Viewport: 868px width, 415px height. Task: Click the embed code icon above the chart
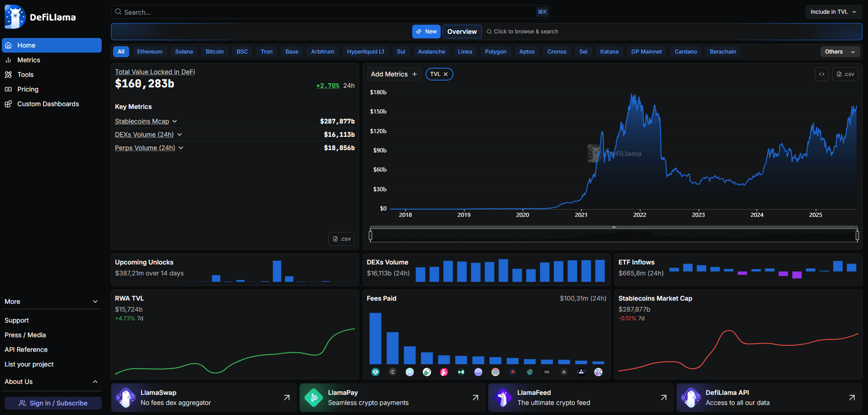pos(822,74)
